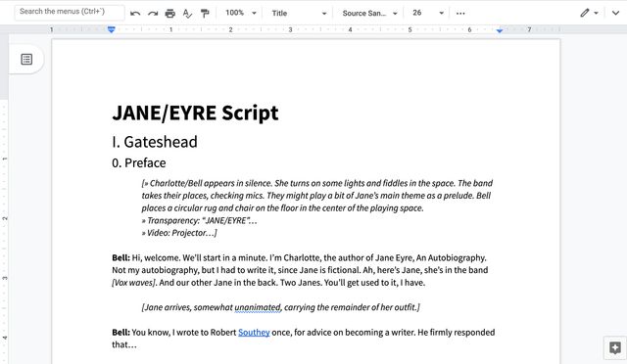This screenshot has height=364, width=627.
Task: Click the I. Gateshead heading
Action: [x=155, y=142]
